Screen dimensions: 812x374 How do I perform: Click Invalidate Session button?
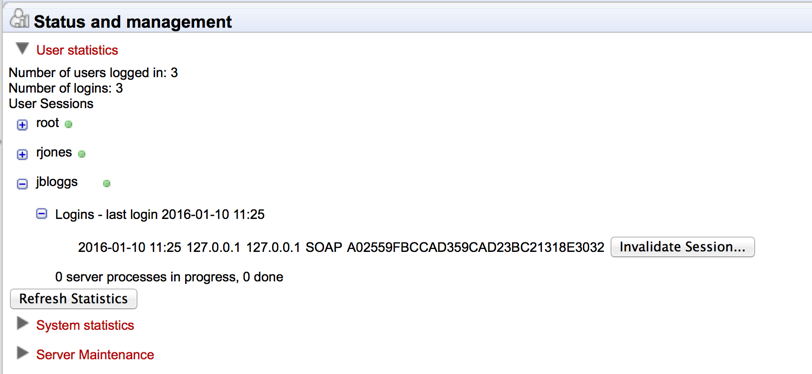(x=683, y=247)
